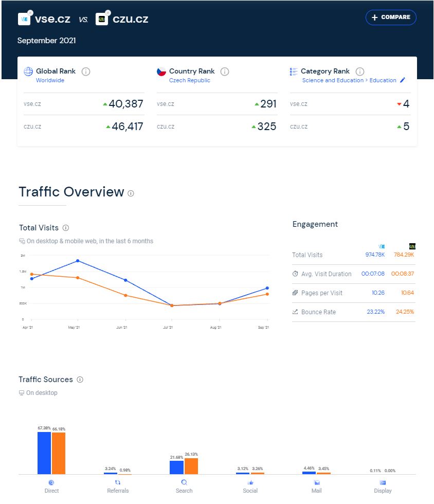Click the czu.cz site favicon
Image resolution: width=434 pixels, height=504 pixels.
[102, 20]
